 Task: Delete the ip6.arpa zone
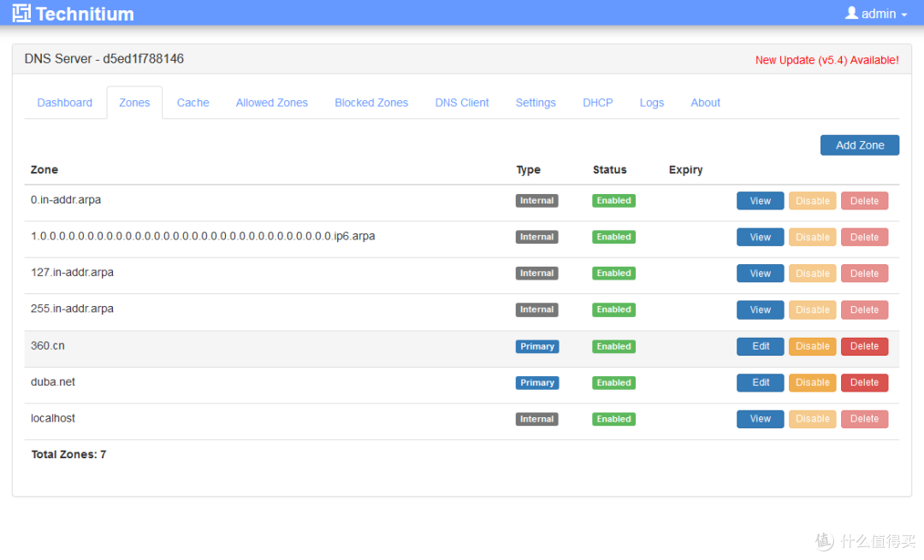[x=864, y=238]
